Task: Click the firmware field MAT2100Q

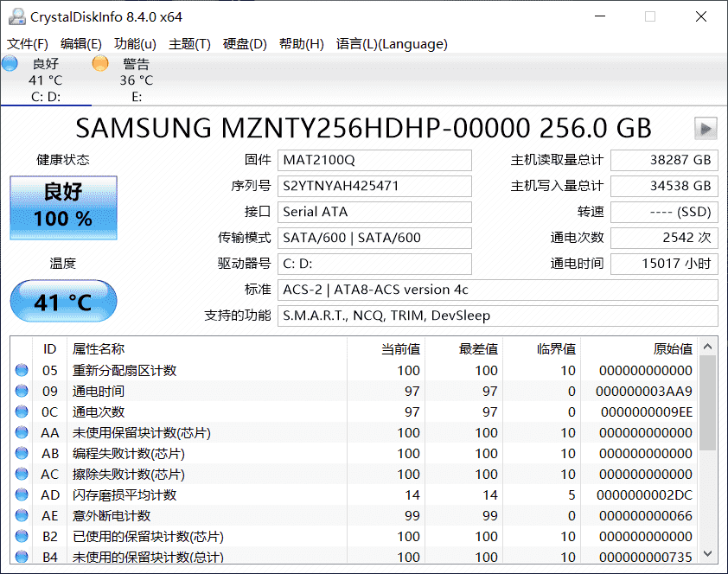Action: pyautogui.click(x=374, y=160)
